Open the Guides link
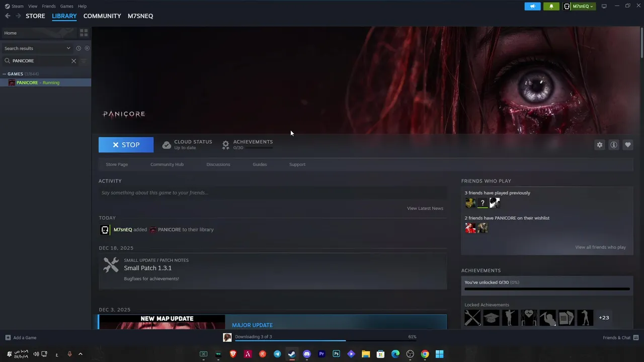Image resolution: width=644 pixels, height=362 pixels. (260, 164)
